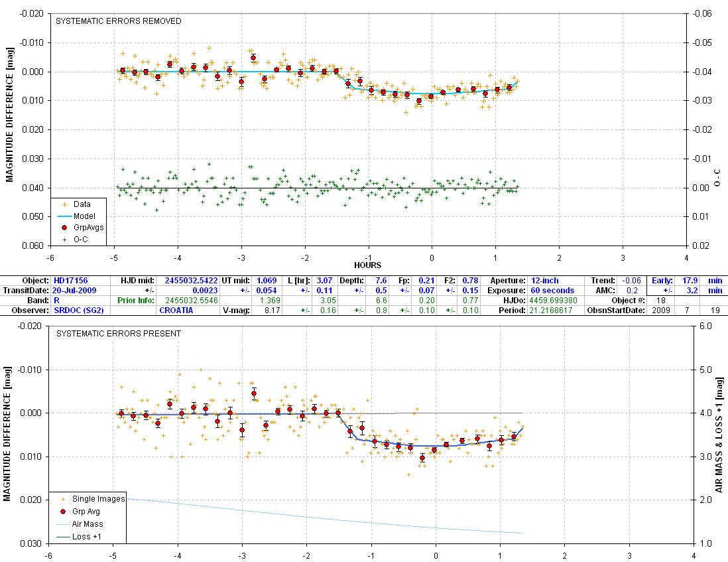728x562 pixels.
Task: Select the observer SRDOC (SG2)
Action: coord(78,311)
